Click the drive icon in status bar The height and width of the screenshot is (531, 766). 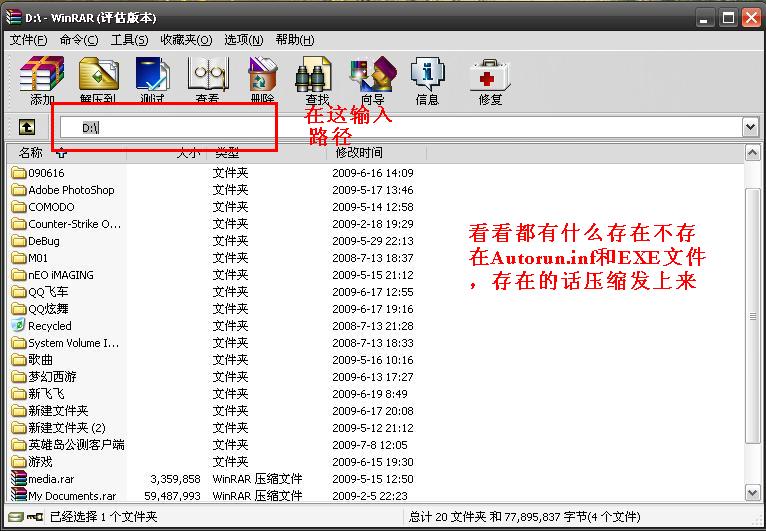[x=16, y=516]
